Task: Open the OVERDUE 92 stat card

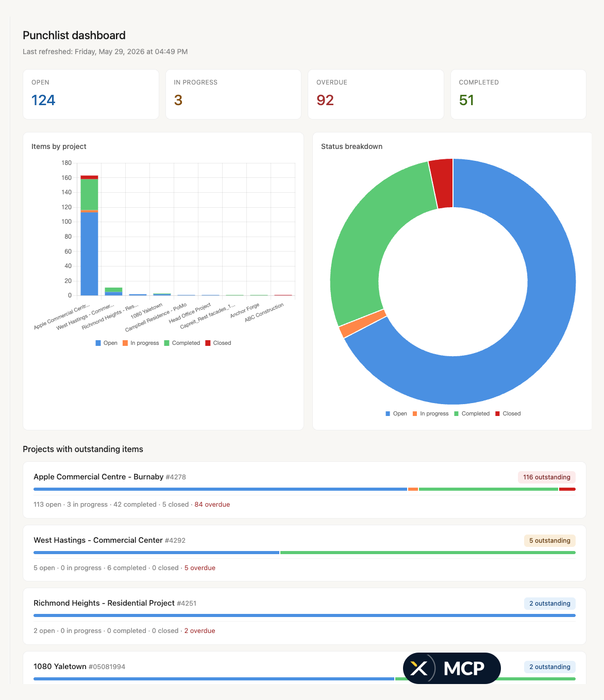Action: click(376, 94)
